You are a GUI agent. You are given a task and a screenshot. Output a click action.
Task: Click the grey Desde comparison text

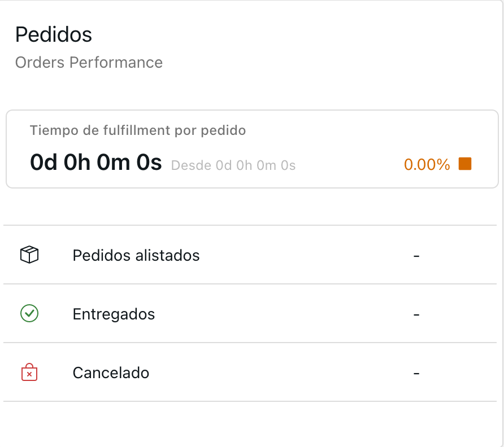click(233, 165)
